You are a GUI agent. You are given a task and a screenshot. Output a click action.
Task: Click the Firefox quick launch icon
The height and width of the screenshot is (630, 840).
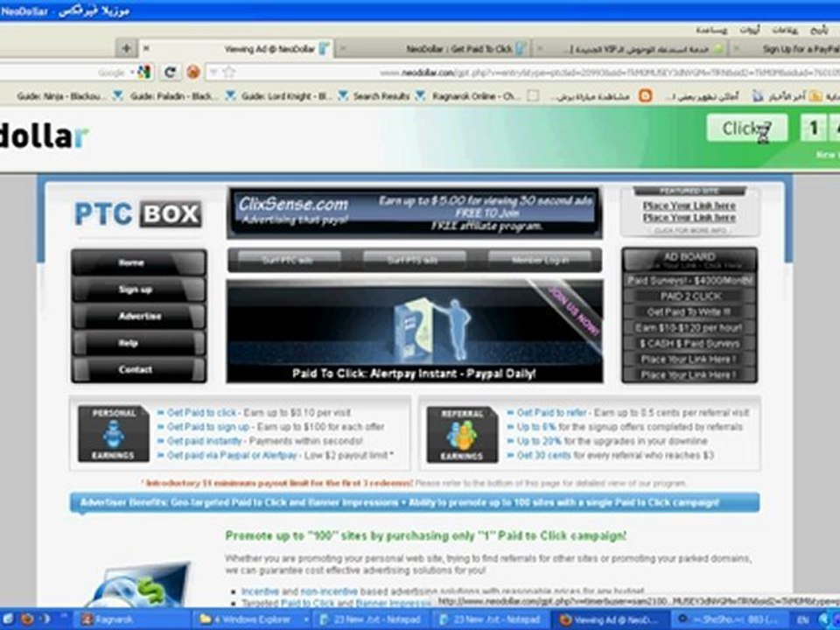tap(28, 619)
